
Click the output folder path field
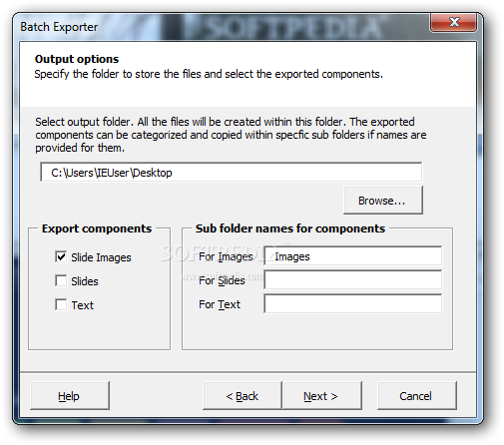[x=231, y=173]
